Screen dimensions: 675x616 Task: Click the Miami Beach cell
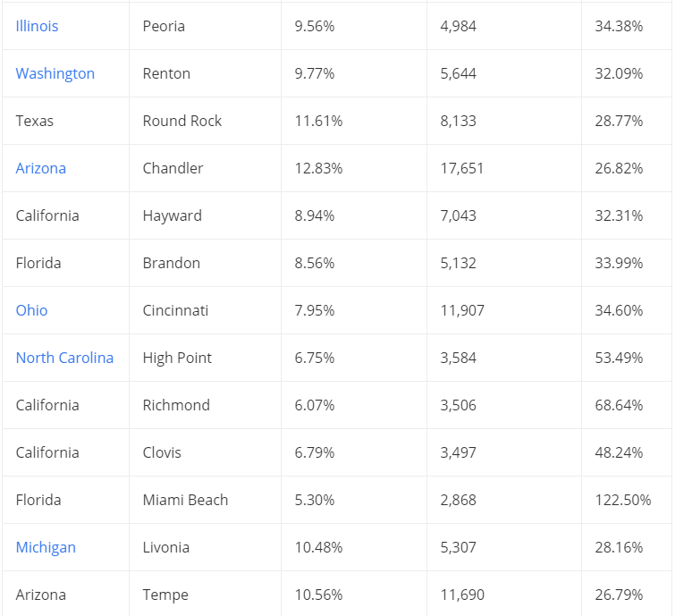click(185, 500)
